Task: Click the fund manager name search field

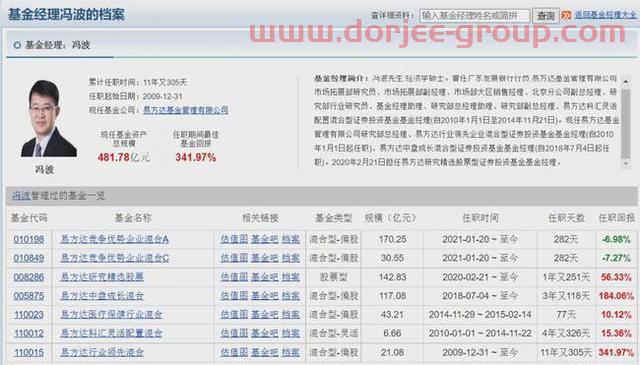Action: tap(475, 16)
